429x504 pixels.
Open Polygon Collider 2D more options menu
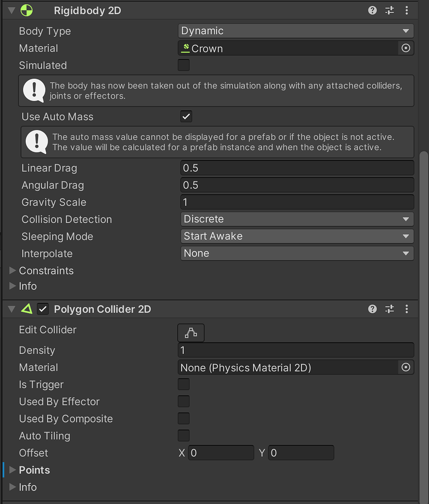407,309
